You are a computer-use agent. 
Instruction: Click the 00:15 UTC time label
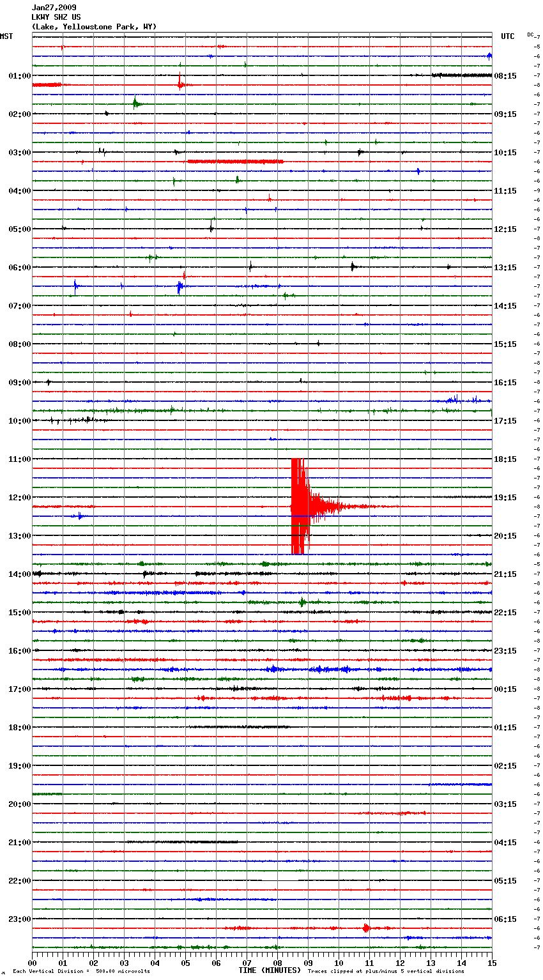tap(505, 689)
